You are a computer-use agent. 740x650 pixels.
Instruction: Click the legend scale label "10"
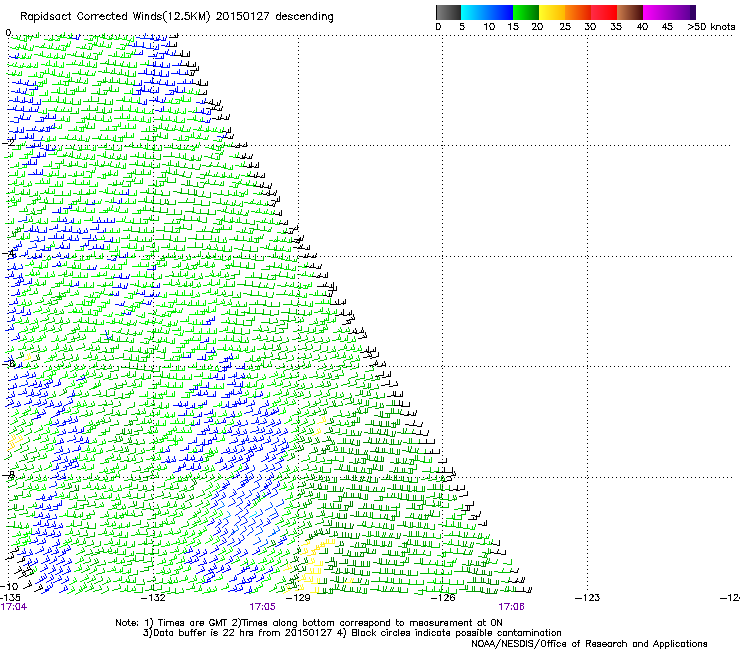489,27
